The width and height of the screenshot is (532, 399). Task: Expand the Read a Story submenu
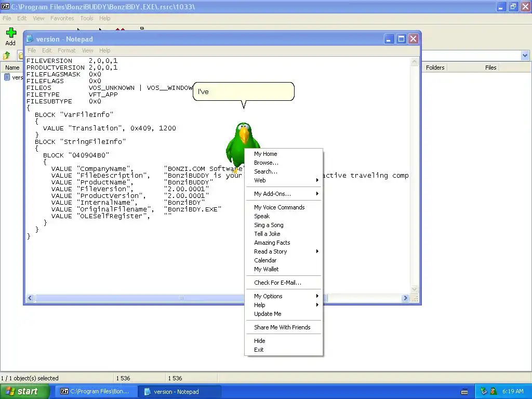284,252
